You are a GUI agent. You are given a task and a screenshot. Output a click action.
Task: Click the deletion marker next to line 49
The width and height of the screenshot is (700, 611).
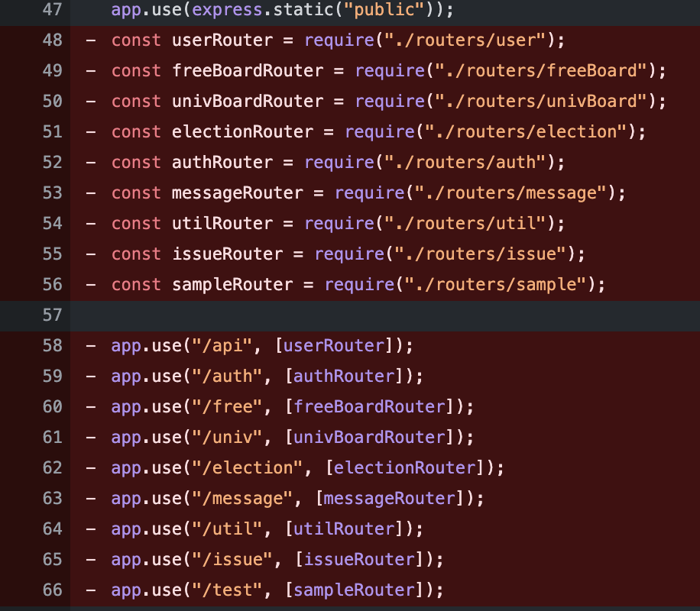pos(91,70)
